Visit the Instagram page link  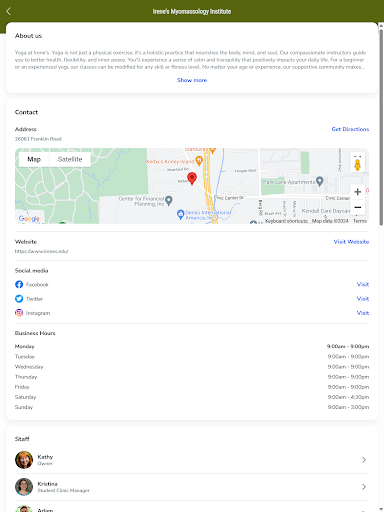pos(363,313)
